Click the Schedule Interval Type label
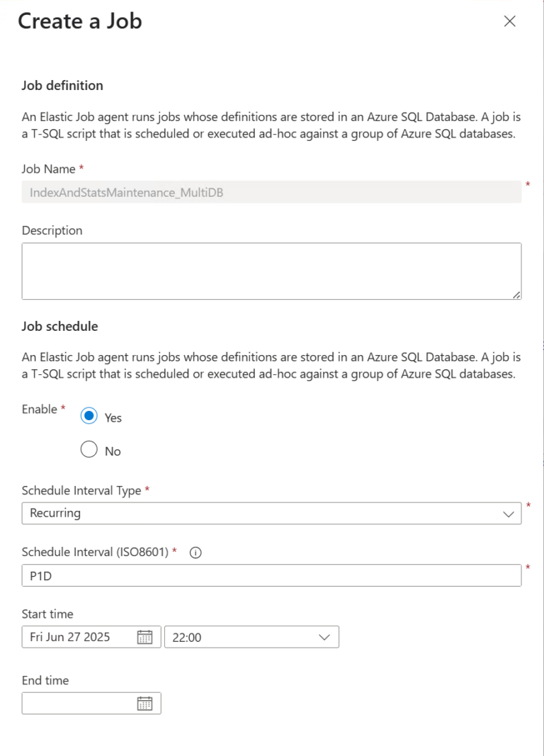The image size is (544, 756). tap(81, 490)
